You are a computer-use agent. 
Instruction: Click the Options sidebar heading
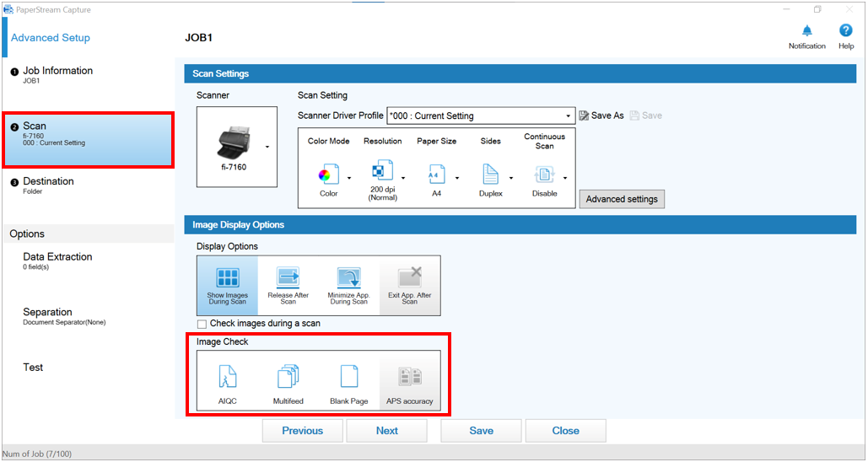tap(27, 234)
